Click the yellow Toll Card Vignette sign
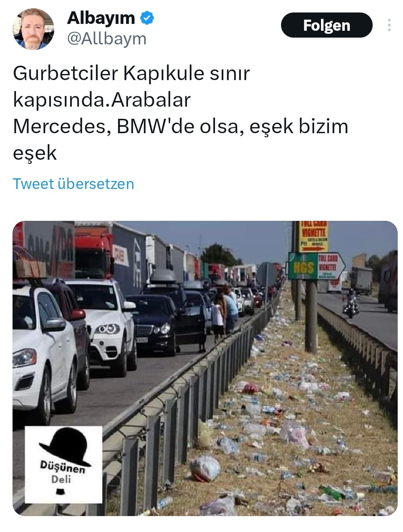Image resolution: width=403 pixels, height=532 pixels. 314,236
